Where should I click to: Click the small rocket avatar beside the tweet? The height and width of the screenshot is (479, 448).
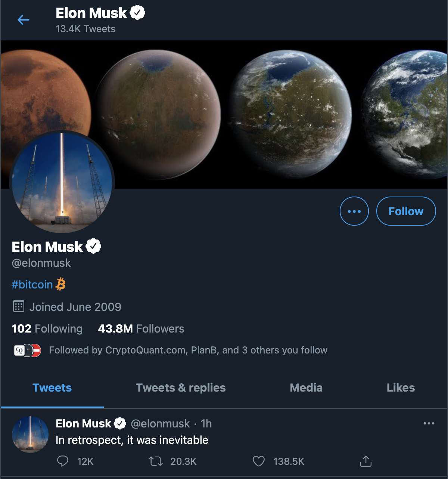pos(30,434)
